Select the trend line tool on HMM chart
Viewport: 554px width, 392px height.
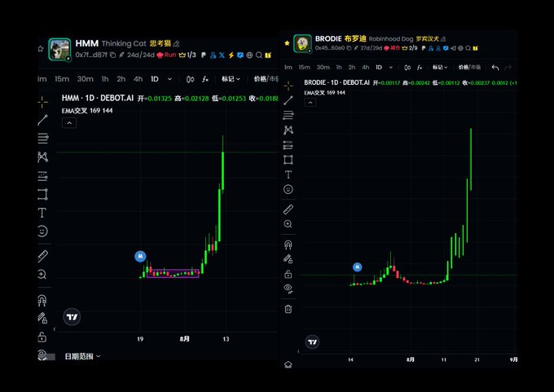click(x=42, y=120)
